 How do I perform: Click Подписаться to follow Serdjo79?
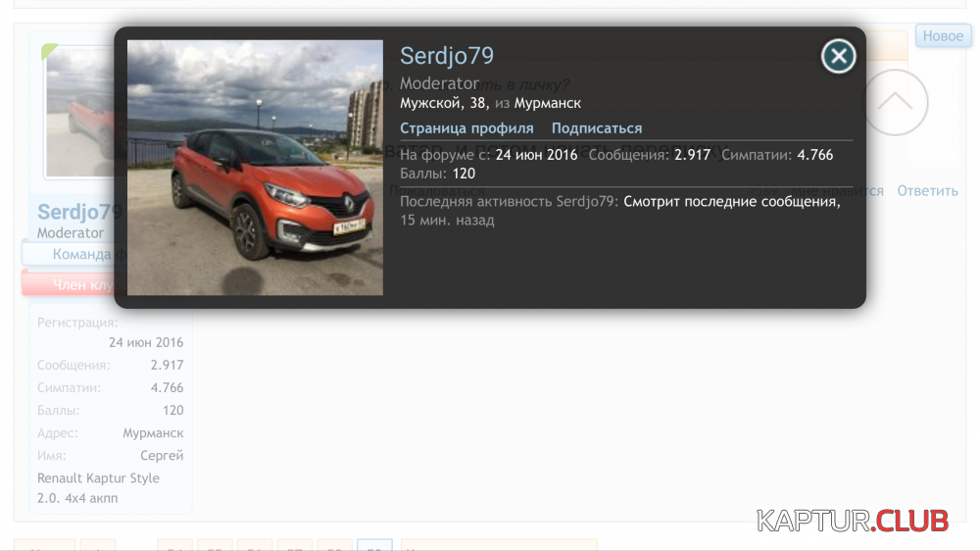(x=597, y=128)
